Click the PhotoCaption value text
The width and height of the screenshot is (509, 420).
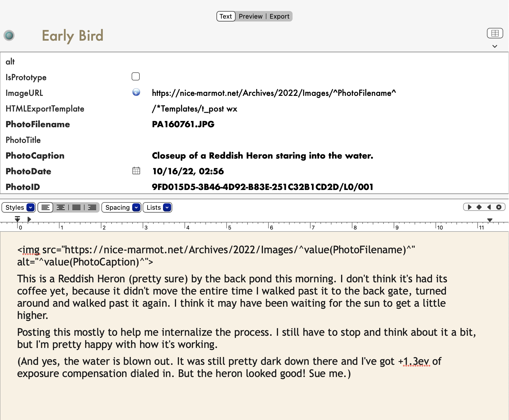263,155
